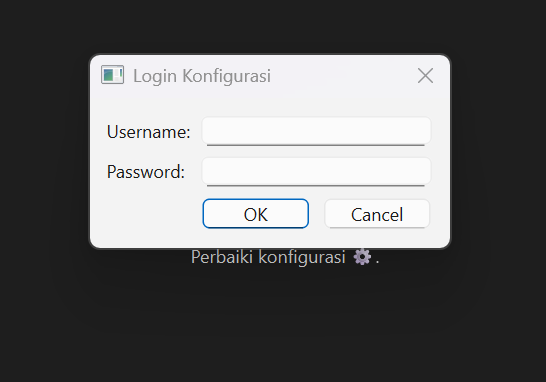Confirm login with the OK button
This screenshot has width=546, height=382.
[x=256, y=214]
